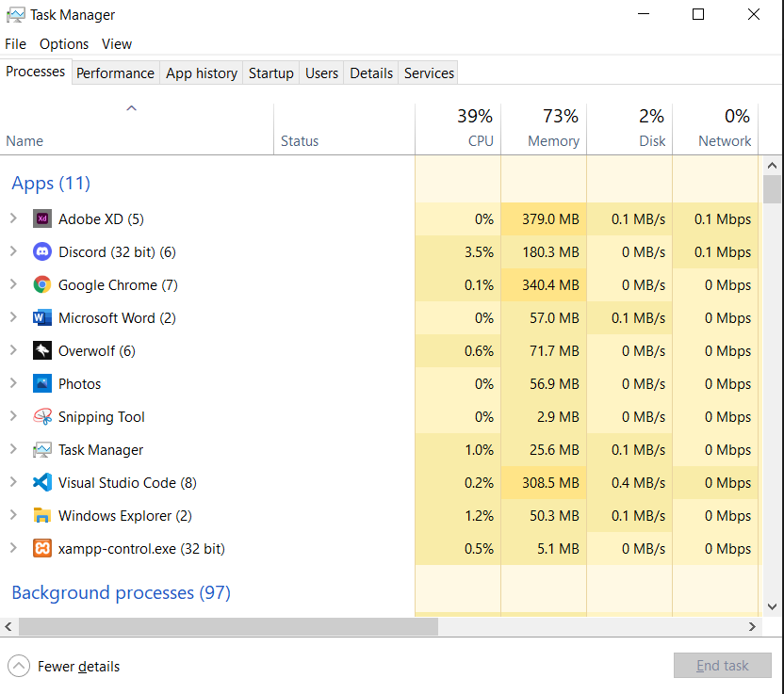The height and width of the screenshot is (694, 784).
Task: Expand the Google Chrome process group
Action: point(13,285)
